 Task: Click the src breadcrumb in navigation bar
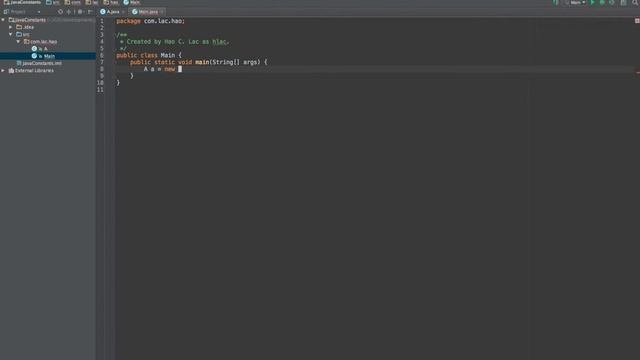pyautogui.click(x=53, y=2)
